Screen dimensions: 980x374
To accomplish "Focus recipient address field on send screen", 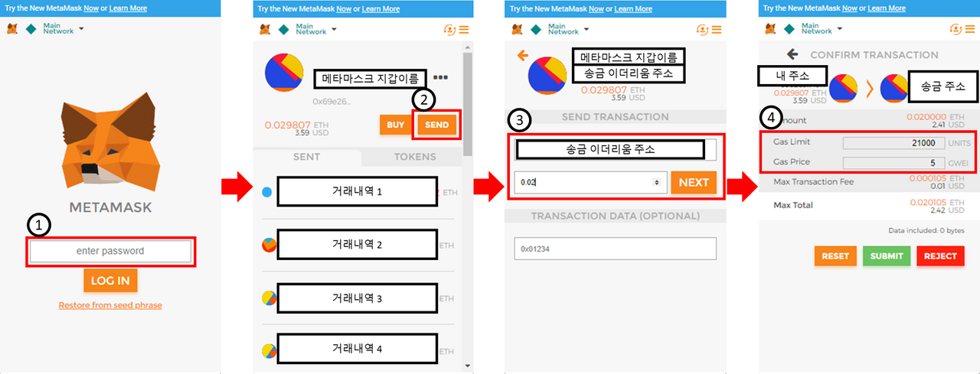I will click(615, 149).
